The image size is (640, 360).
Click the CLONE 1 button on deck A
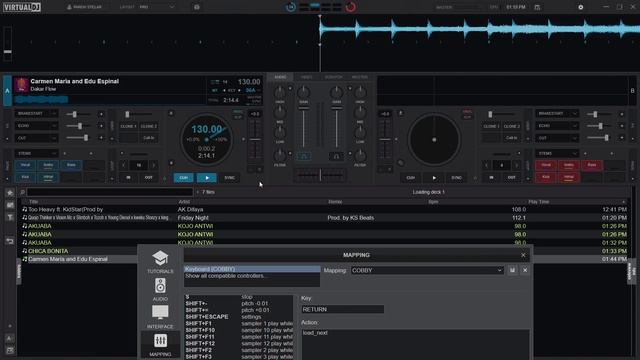coord(128,126)
